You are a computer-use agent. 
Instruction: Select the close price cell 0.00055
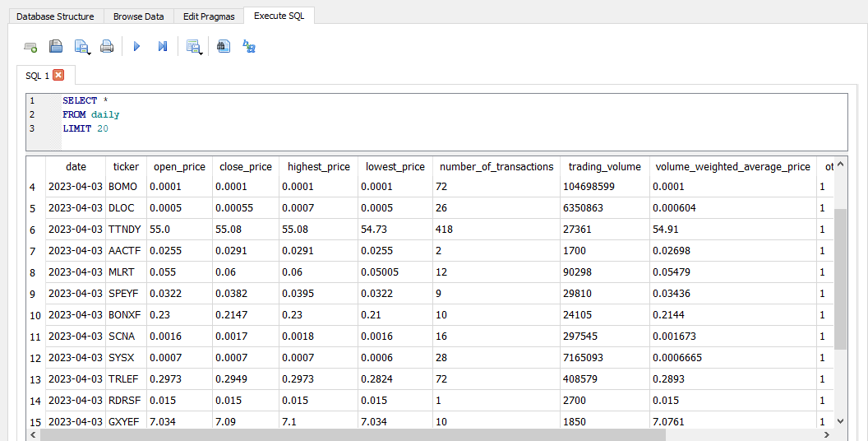pos(246,208)
